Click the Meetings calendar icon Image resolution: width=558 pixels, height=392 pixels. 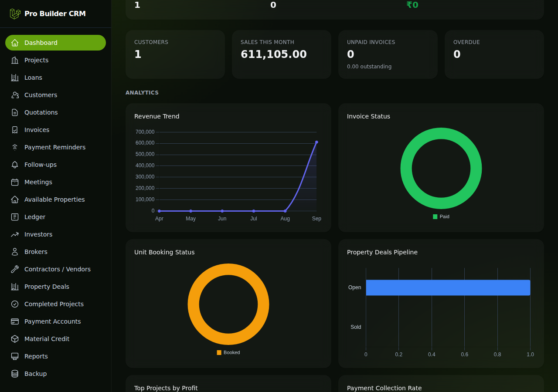15,182
